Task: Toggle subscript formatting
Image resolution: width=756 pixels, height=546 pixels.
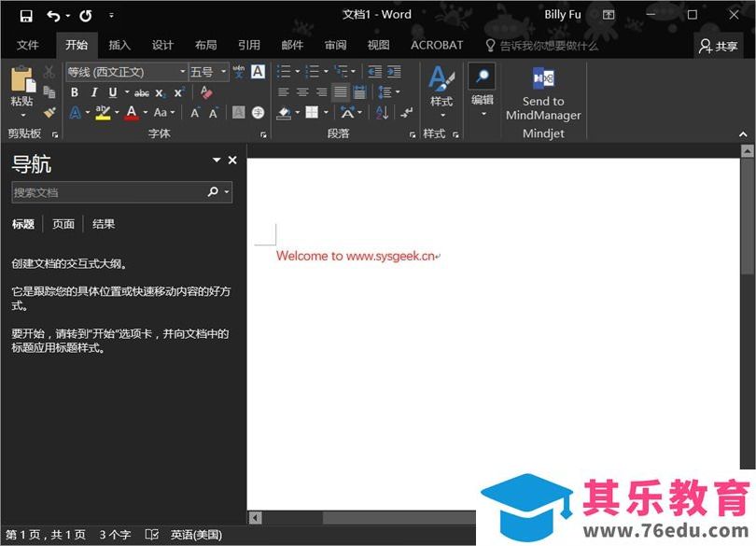Action: pos(161,93)
